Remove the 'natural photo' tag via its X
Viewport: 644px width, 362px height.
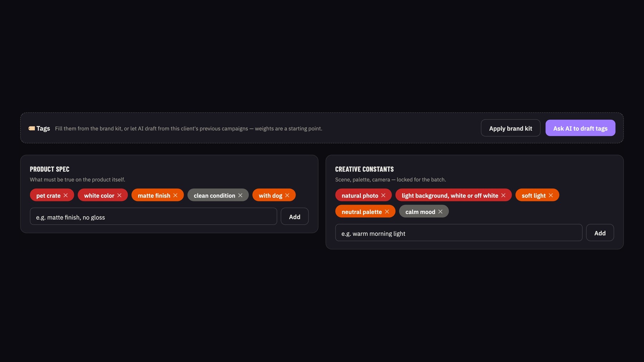[x=383, y=195]
